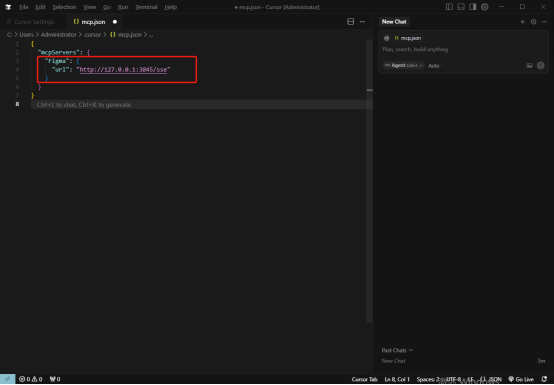Click the "mcpServers" key in editor
The image size is (554, 385).
[58, 52]
